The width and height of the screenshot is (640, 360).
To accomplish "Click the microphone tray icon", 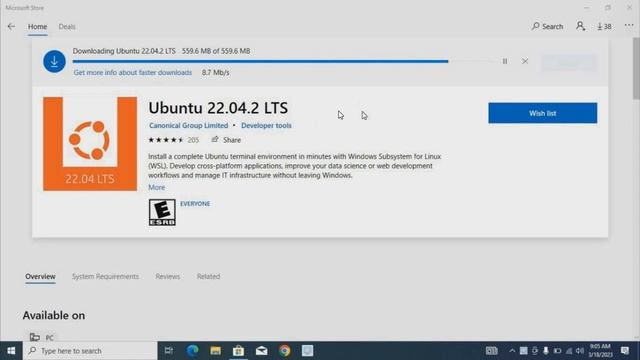I will pyautogui.click(x=546, y=351).
